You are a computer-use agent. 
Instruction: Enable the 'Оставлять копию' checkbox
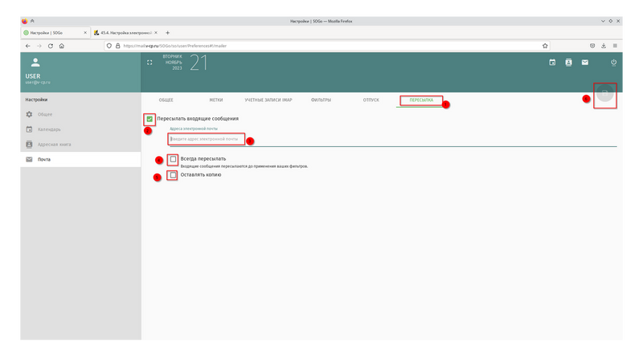173,174
